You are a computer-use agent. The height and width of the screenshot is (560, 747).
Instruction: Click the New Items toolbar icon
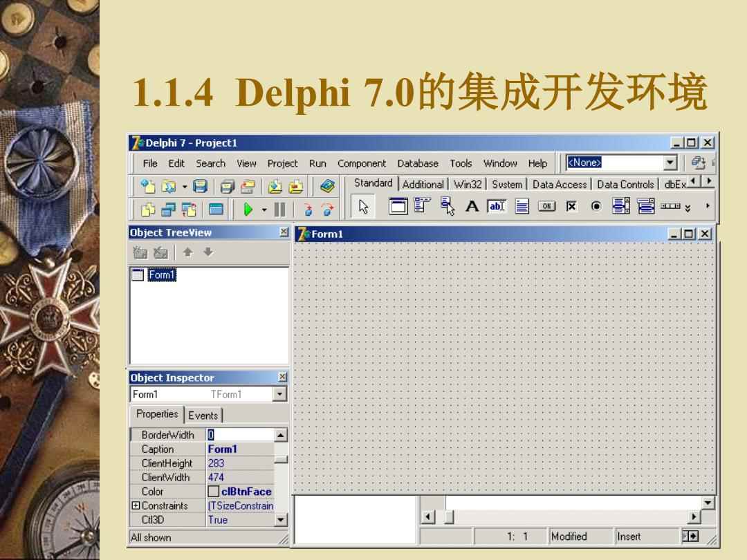pyautogui.click(x=148, y=186)
